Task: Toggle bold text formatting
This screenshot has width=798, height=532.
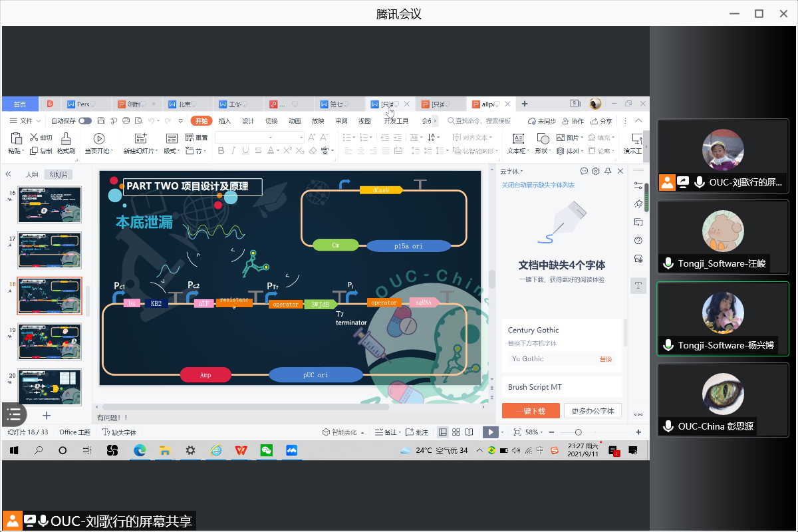Action: [220, 151]
